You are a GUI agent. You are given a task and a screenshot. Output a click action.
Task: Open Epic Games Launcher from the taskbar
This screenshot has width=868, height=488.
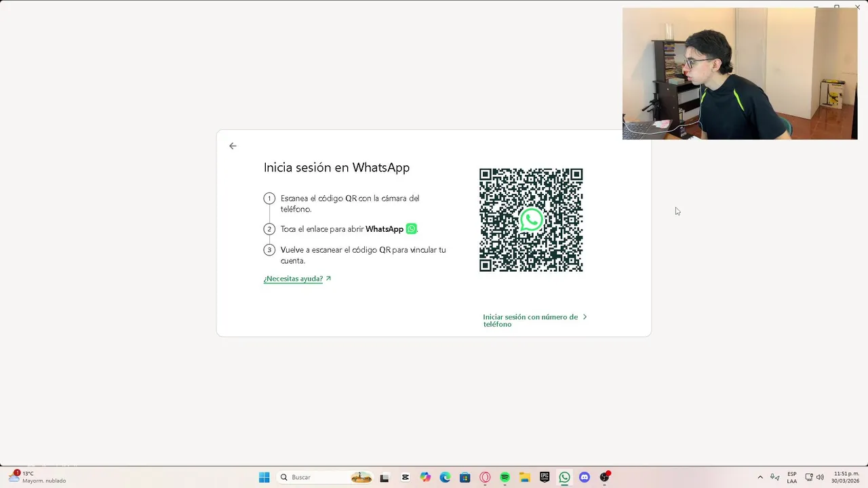(545, 477)
